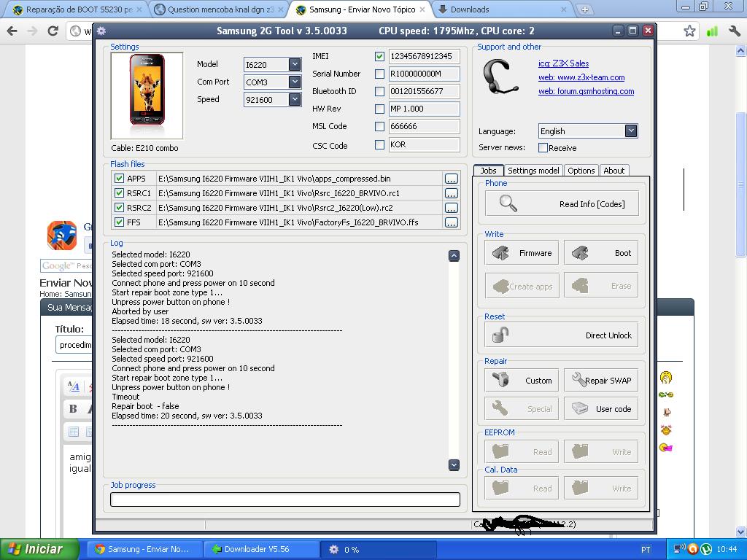Click the disabled Erase button
The height and width of the screenshot is (560, 747).
pyautogui.click(x=601, y=286)
